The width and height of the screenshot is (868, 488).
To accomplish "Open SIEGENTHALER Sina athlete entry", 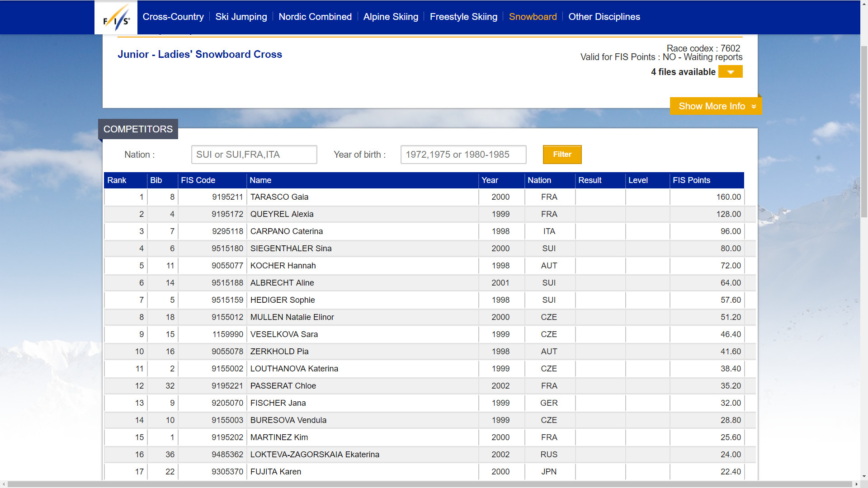I will (x=291, y=249).
